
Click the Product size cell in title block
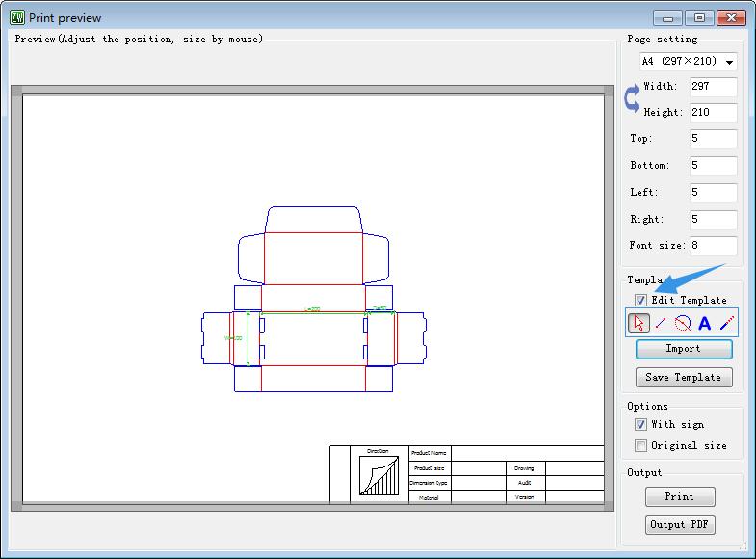[430, 468]
